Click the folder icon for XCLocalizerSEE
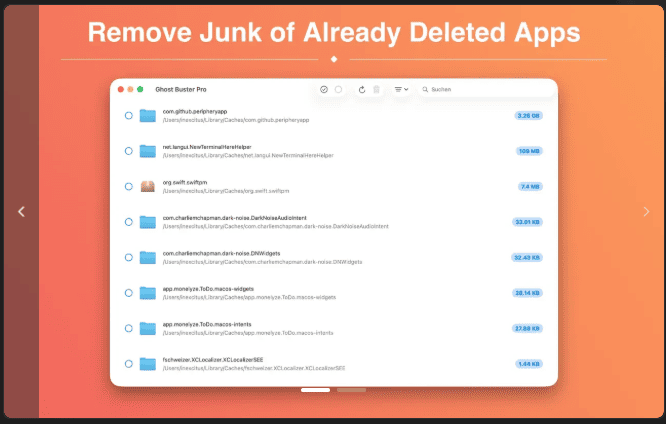Viewport: 666px width, 424px height. coord(148,364)
